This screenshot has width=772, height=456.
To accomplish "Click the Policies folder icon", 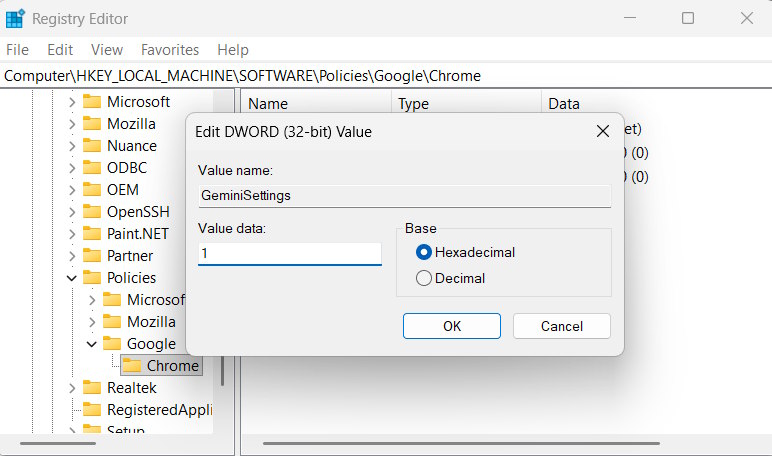I will pyautogui.click(x=92, y=278).
